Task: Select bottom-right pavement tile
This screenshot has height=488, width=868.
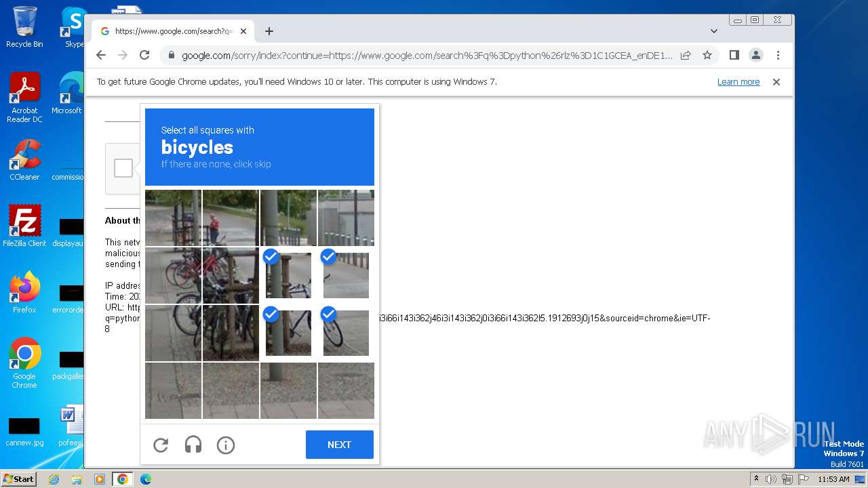Action: click(346, 390)
